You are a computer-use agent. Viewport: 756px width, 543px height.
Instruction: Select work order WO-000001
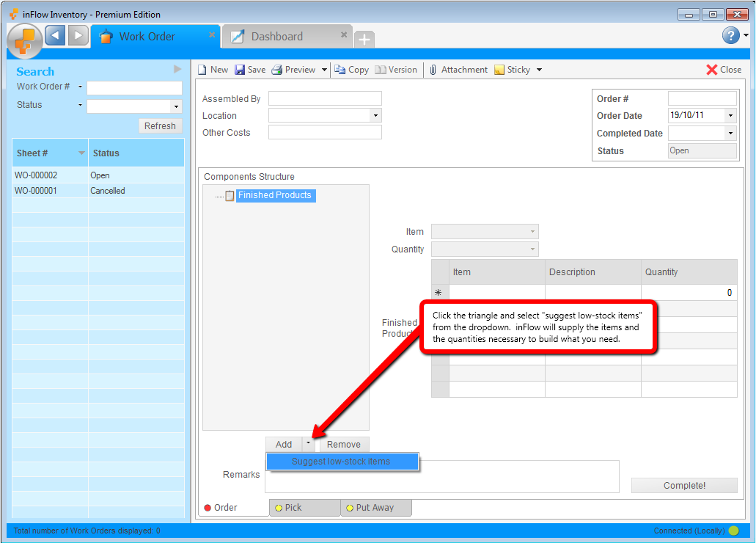pyautogui.click(x=98, y=191)
